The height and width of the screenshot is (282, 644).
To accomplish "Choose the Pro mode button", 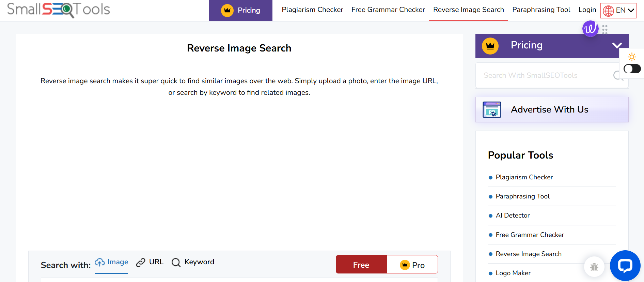I will coord(412,265).
